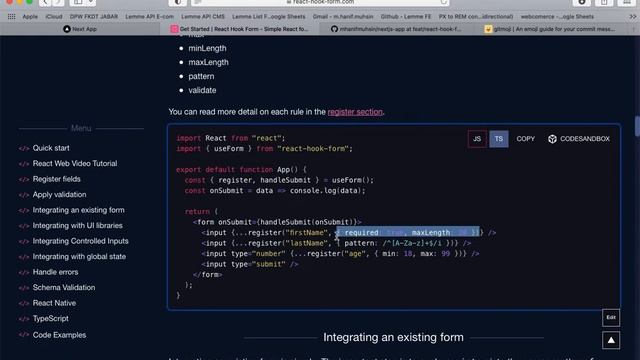Open the Github - Lemme FE bookmark

(406, 17)
